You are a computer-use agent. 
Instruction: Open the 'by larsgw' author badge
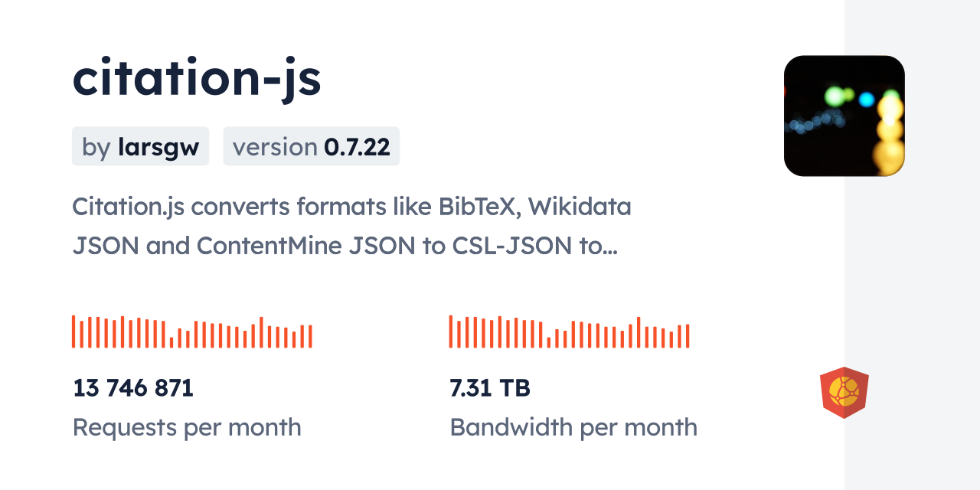coord(140,146)
